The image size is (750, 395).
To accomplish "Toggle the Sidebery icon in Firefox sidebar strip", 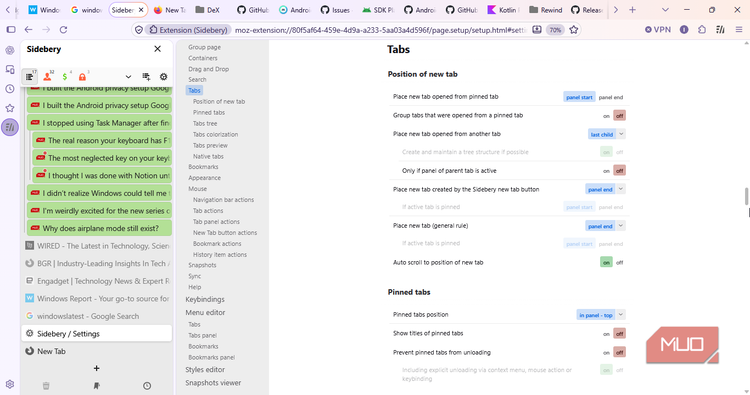I will 10,127.
